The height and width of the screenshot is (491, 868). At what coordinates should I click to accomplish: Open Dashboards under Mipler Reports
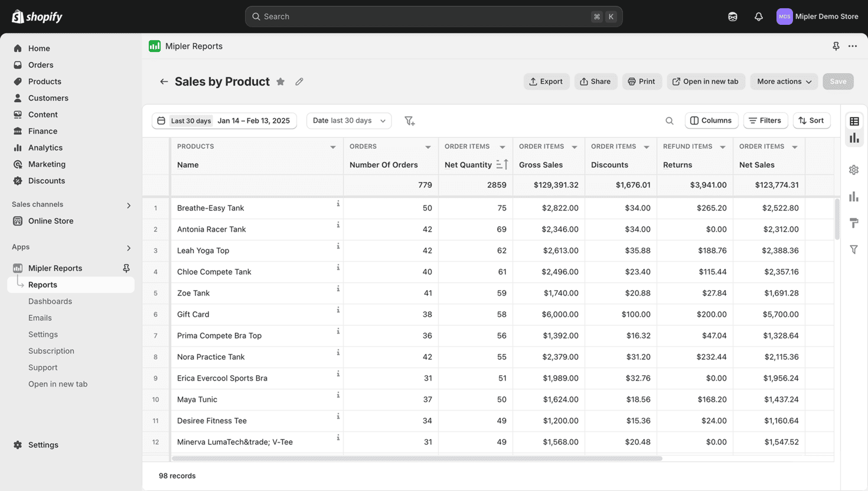(50, 301)
